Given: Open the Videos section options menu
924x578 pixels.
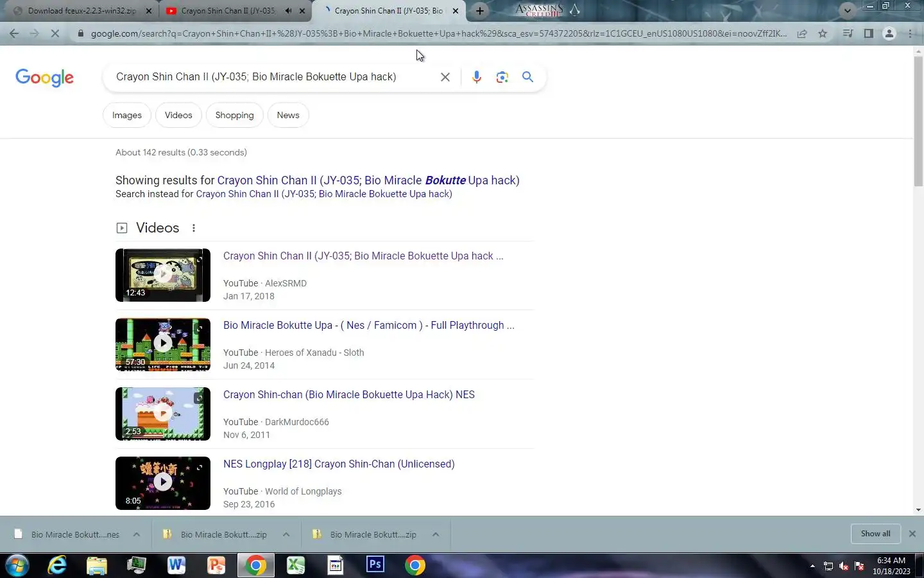Looking at the screenshot, I should [193, 228].
